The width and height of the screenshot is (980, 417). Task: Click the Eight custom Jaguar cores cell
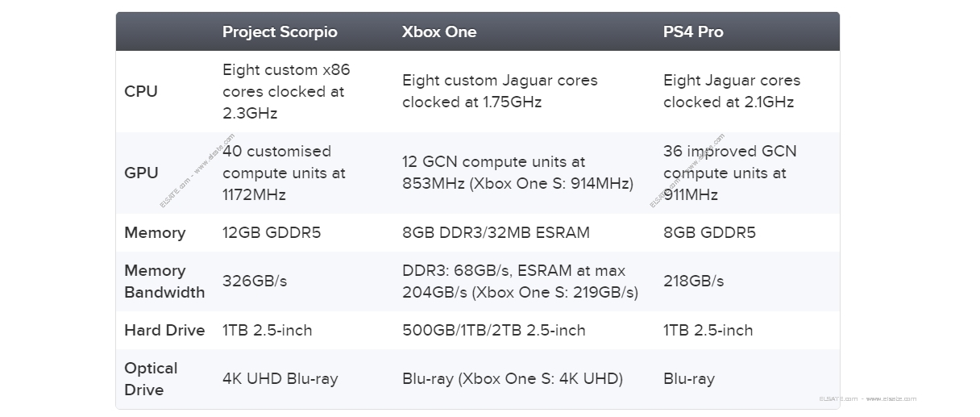500,91
